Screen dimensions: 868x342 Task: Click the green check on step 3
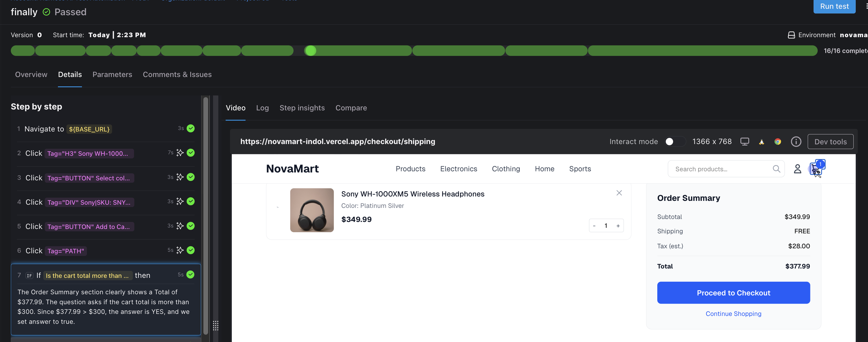[x=191, y=177]
